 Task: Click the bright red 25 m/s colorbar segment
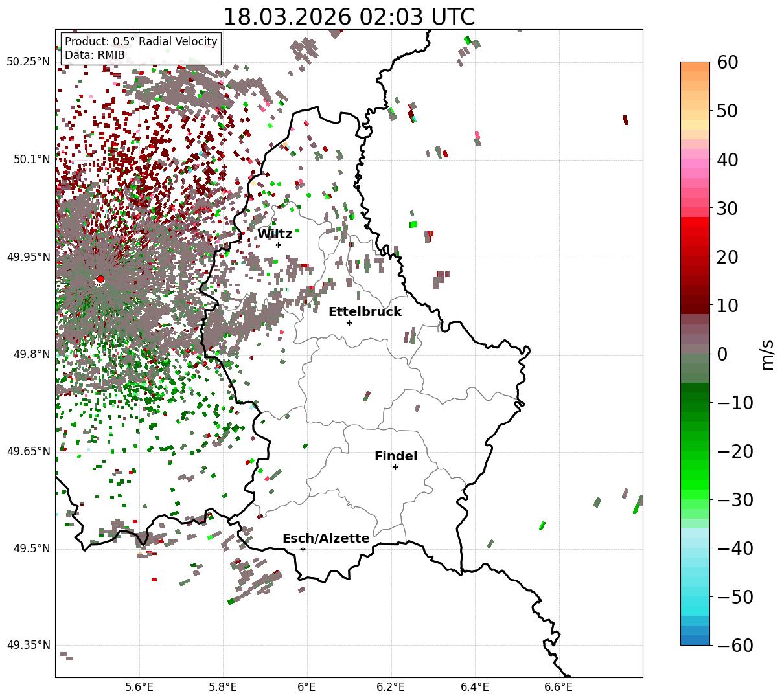pyautogui.click(x=695, y=232)
